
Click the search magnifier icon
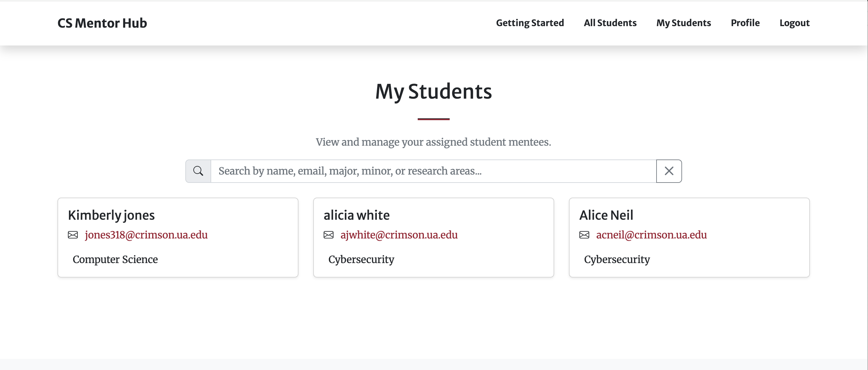198,171
